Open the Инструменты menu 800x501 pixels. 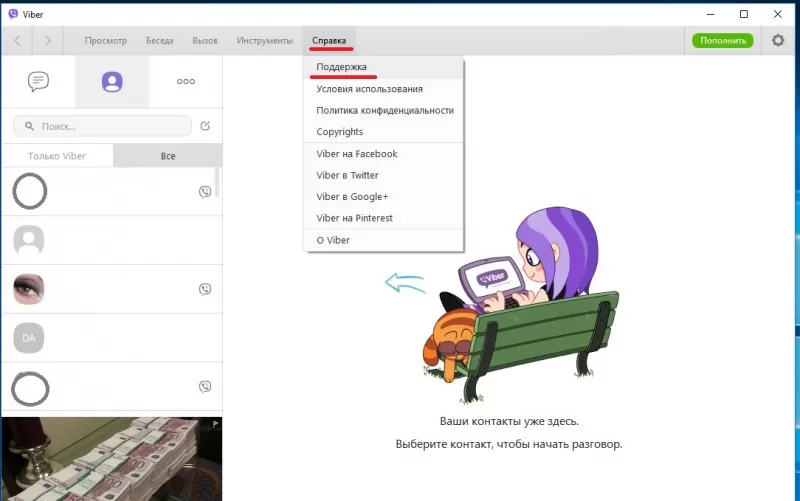264,40
